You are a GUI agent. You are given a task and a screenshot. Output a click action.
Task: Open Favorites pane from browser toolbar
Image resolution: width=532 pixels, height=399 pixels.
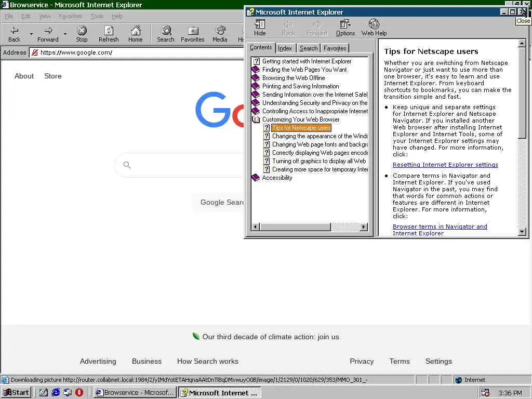pyautogui.click(x=193, y=31)
